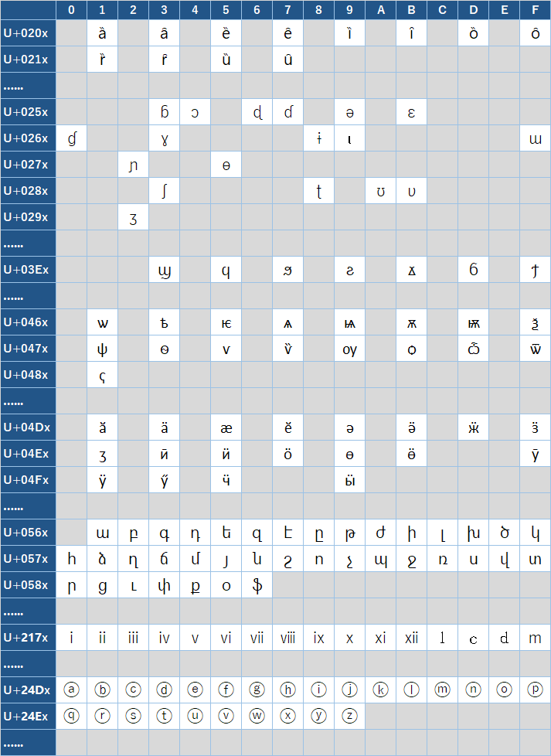Select the column header 0
The width and height of the screenshot is (551, 756).
tap(71, 10)
